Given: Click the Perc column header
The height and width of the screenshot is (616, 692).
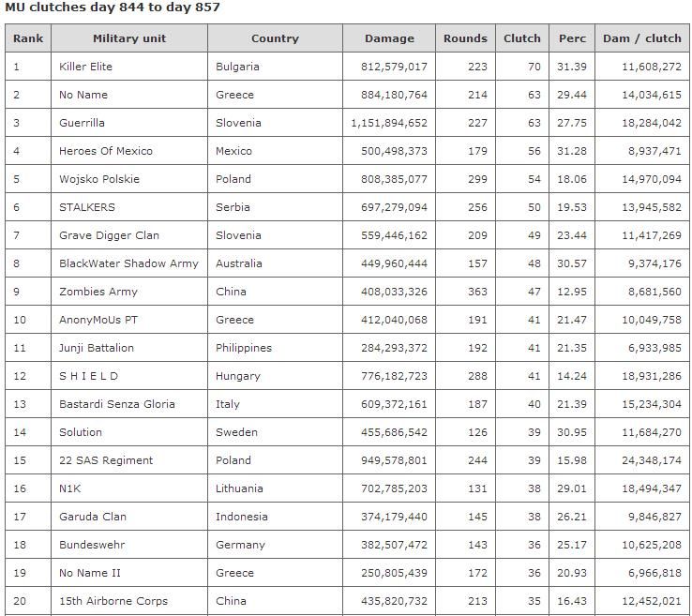Looking at the screenshot, I should [x=572, y=38].
